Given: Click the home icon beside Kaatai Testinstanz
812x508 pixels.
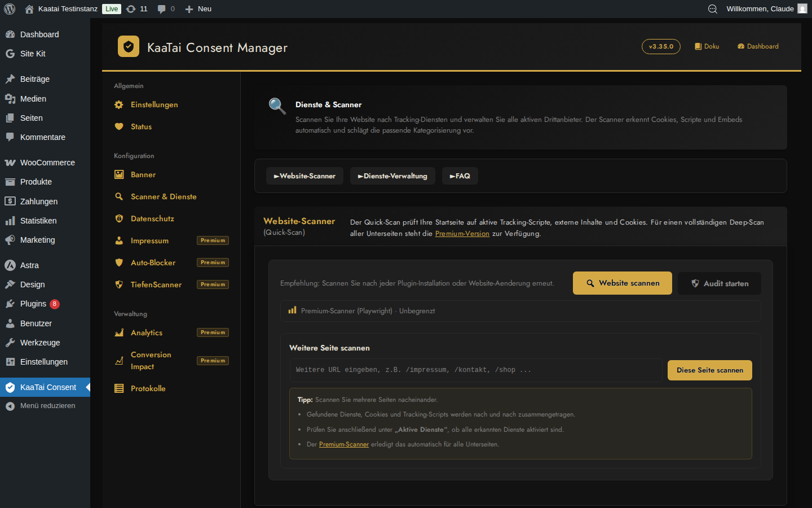Looking at the screenshot, I should tap(29, 9).
